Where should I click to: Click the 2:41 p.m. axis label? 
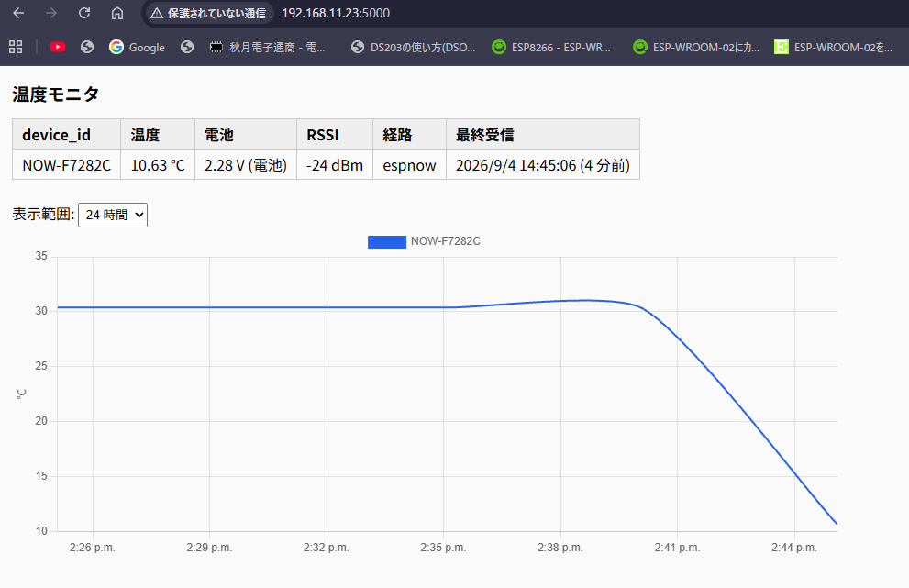677,548
